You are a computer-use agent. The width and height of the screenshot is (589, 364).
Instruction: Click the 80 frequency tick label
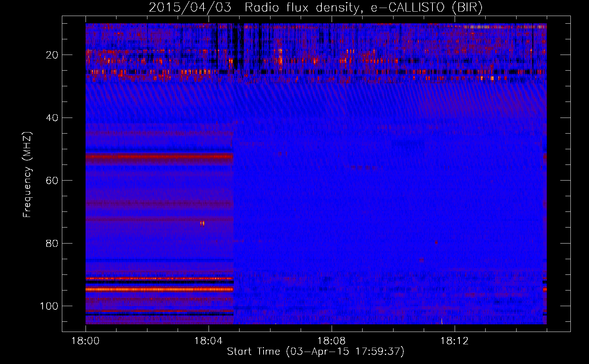[x=52, y=243]
